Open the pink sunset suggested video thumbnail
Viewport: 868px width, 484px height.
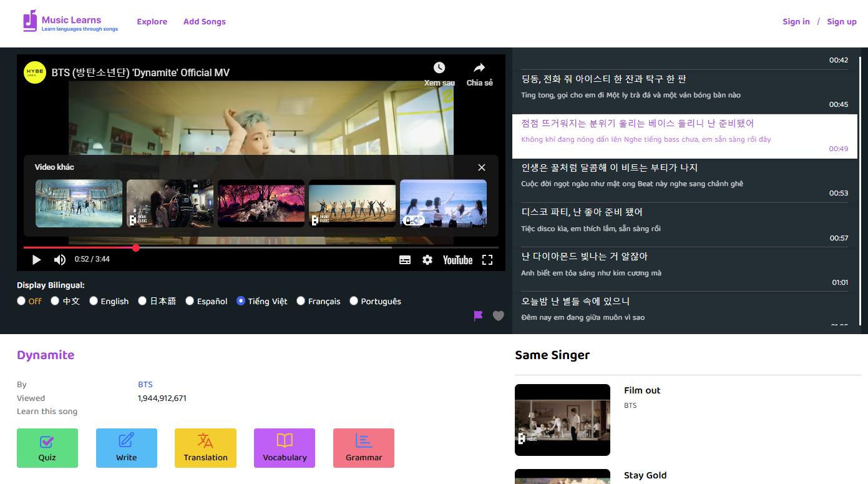click(261, 204)
